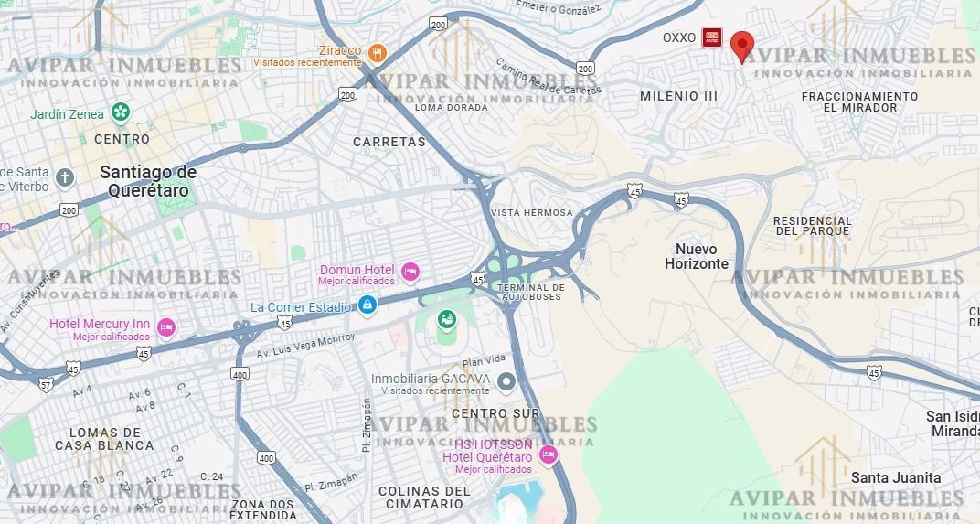This screenshot has height=524, width=980.
Task: Click the TERMINAL DE AUTOBUSES label
Action: 531,292
